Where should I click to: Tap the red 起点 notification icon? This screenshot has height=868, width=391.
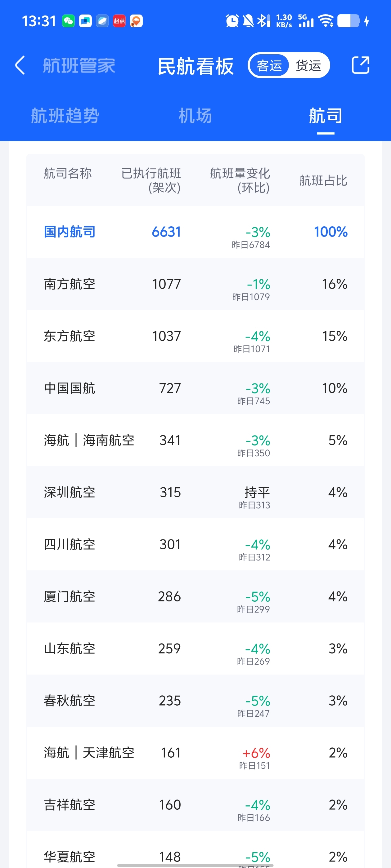click(x=119, y=21)
